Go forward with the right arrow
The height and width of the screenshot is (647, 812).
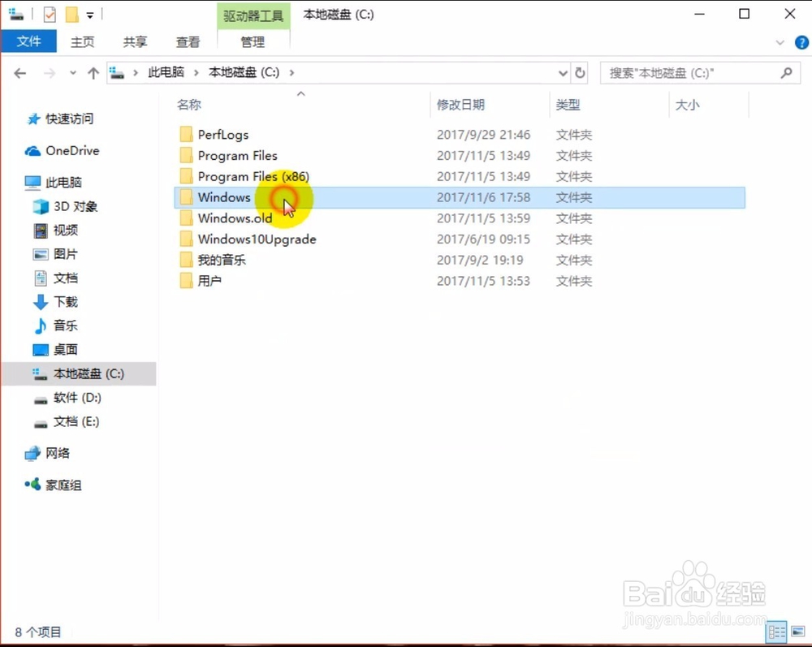click(50, 74)
